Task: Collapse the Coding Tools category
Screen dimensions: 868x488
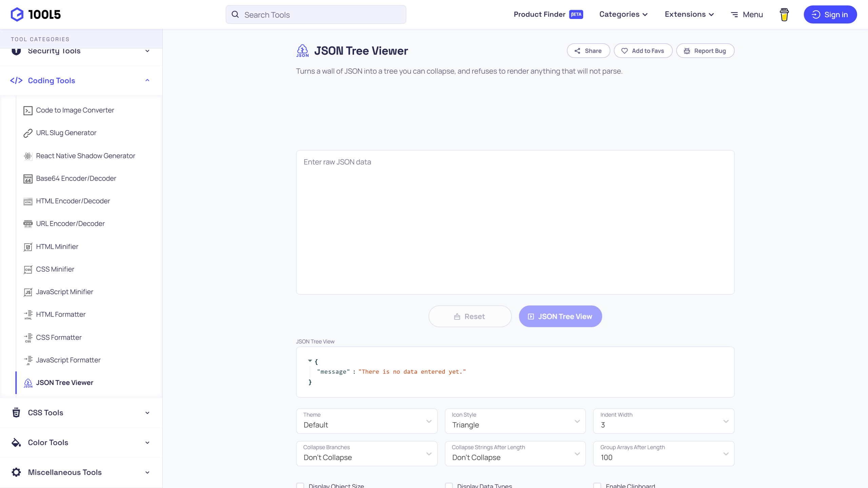Action: click(81, 80)
